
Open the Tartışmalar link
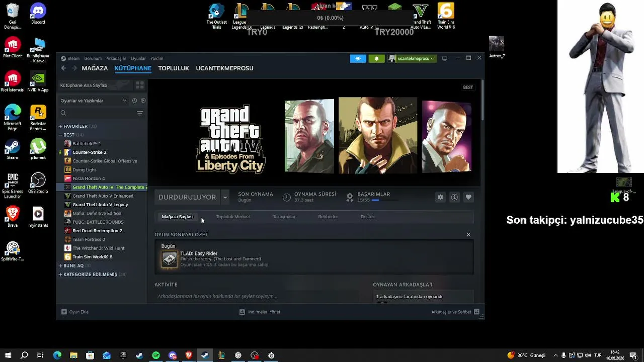[x=284, y=217]
